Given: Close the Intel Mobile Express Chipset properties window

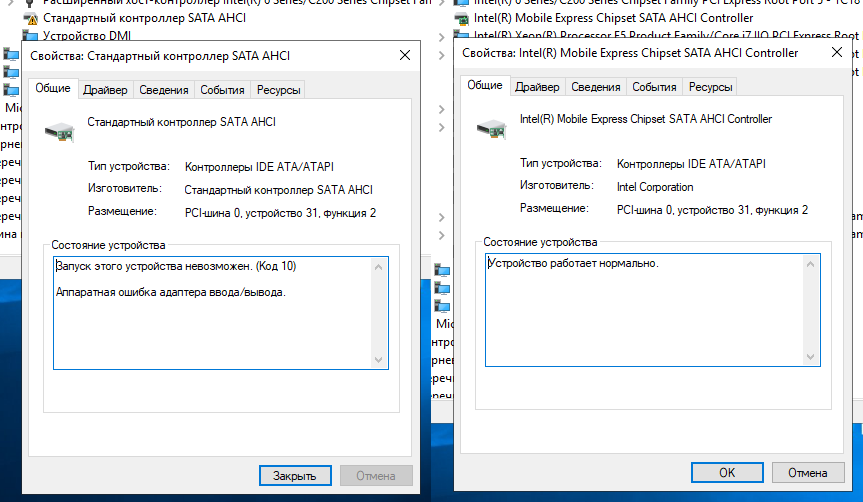Looking at the screenshot, I should coord(837,52).
